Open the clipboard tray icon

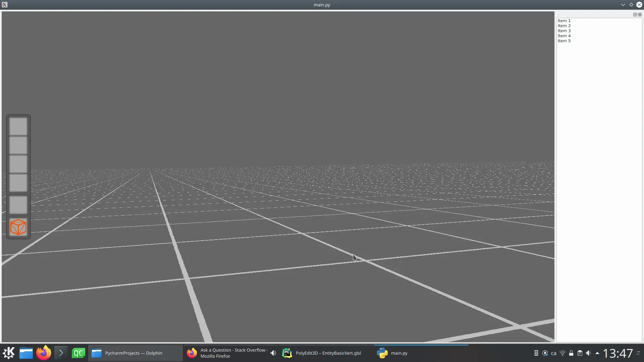point(580,353)
